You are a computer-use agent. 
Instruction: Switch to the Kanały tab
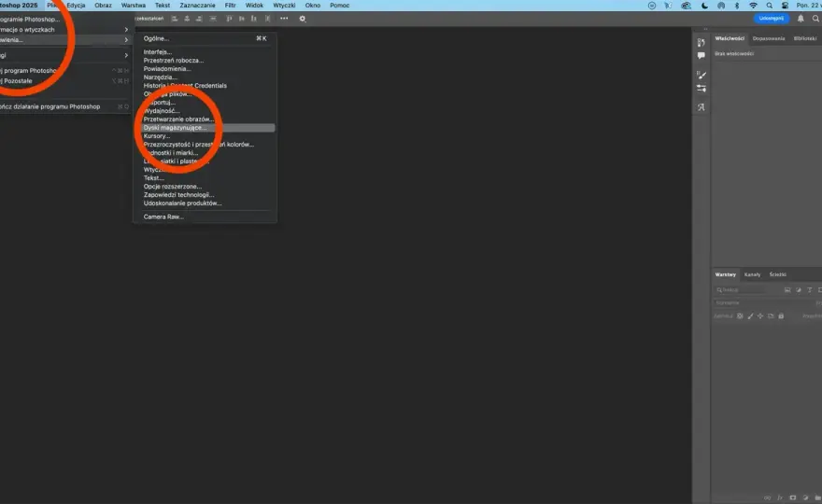(752, 274)
